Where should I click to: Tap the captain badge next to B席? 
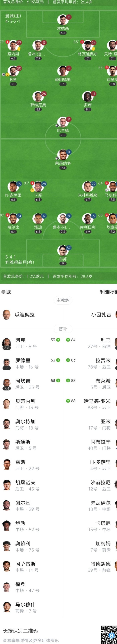click(7, 74)
